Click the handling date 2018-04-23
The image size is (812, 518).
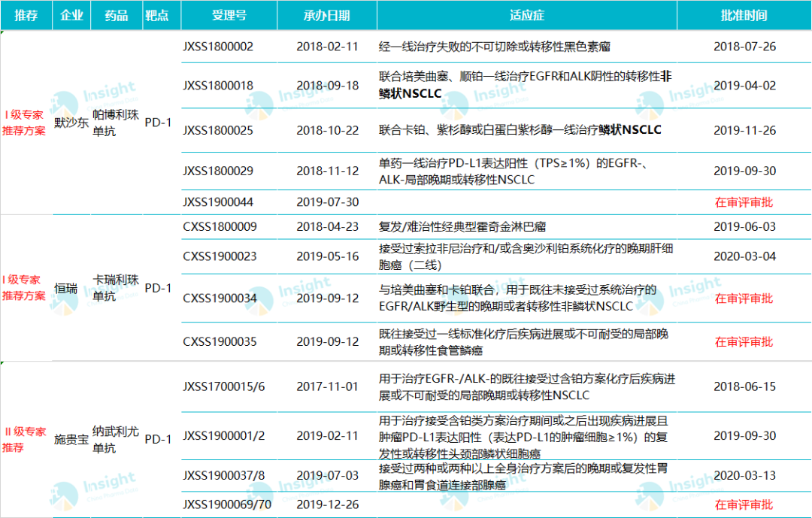(327, 227)
